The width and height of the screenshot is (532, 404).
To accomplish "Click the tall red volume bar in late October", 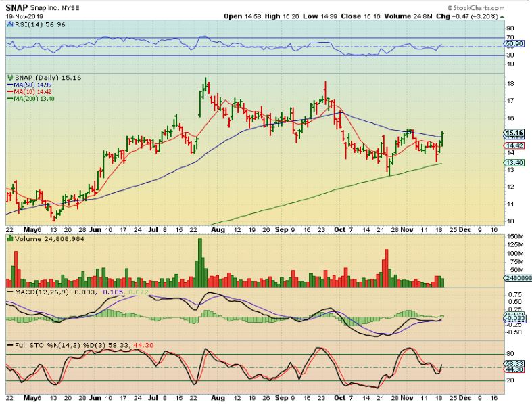I will [x=387, y=269].
